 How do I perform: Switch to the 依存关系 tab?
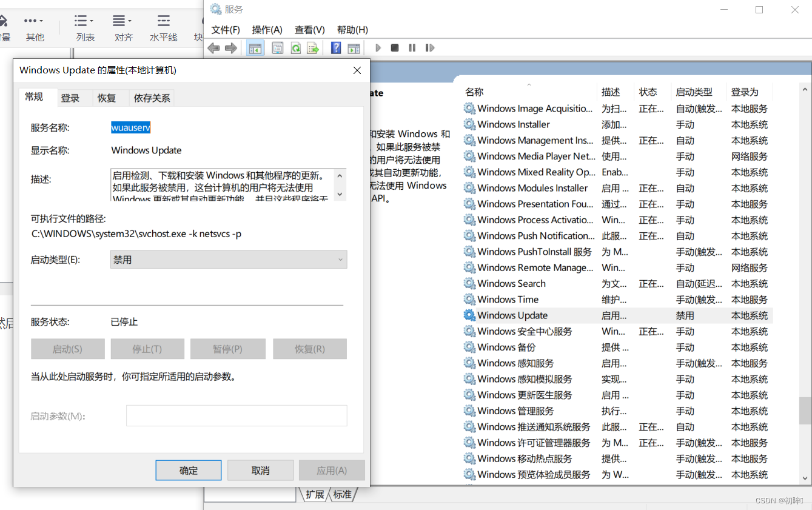click(x=152, y=98)
